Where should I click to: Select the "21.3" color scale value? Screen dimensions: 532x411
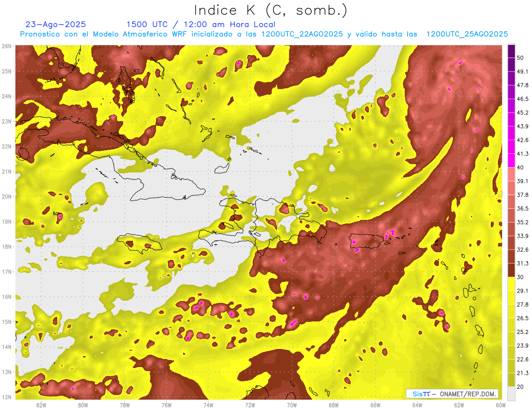click(x=523, y=373)
